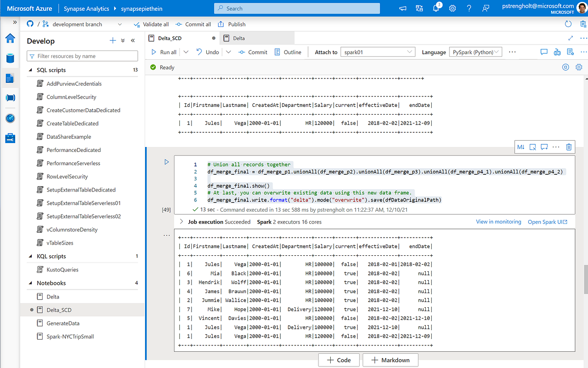Image resolution: width=588 pixels, height=368 pixels.
Task: Switch to the Delta tab
Action: (x=238, y=38)
